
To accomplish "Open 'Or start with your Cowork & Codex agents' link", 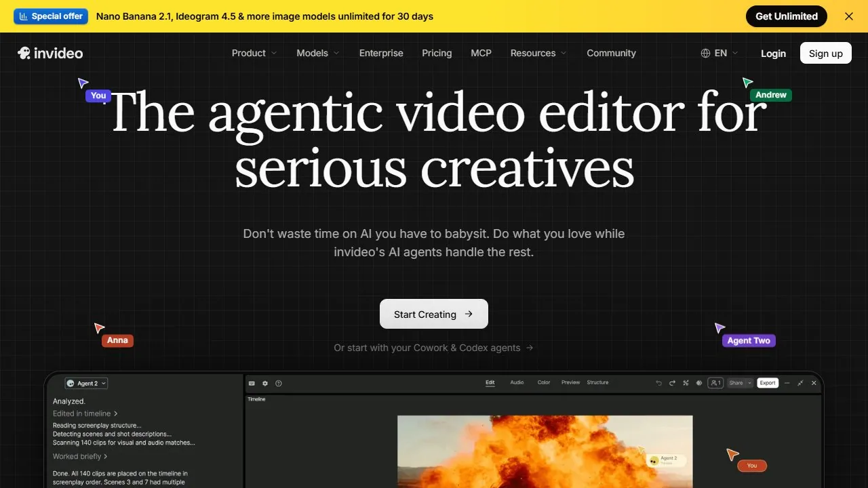I will tap(433, 348).
